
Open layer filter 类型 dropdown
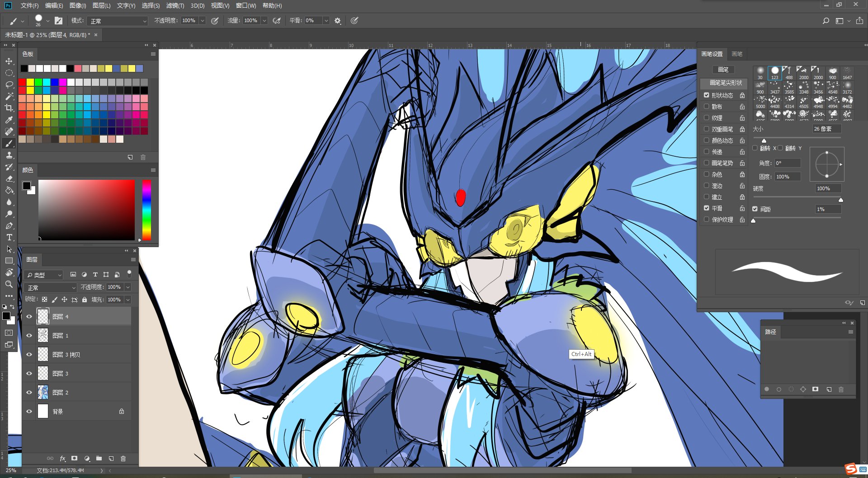point(44,275)
